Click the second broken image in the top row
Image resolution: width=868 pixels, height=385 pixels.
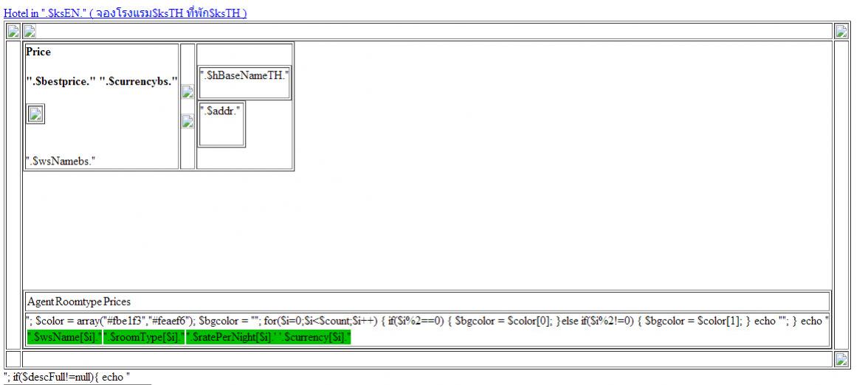(x=30, y=32)
